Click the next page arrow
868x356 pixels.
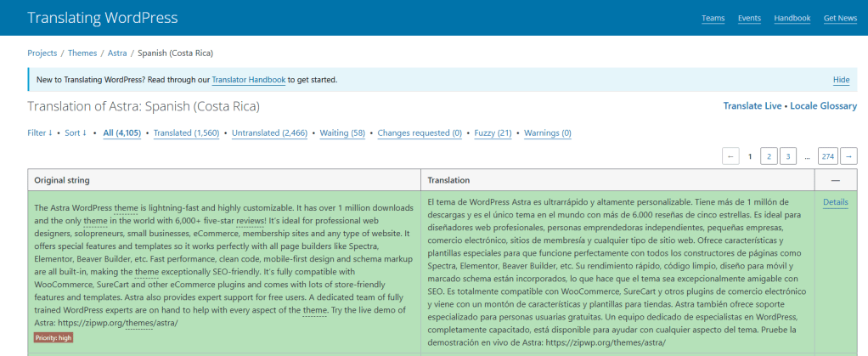(x=848, y=156)
